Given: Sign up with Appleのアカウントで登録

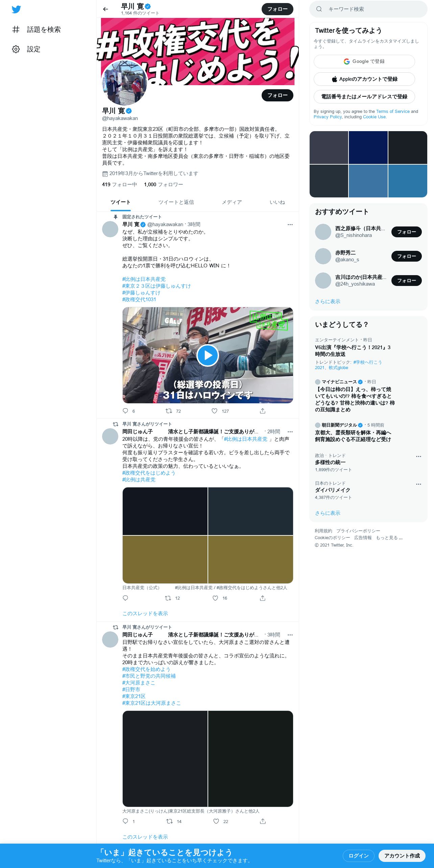Looking at the screenshot, I should point(364,79).
